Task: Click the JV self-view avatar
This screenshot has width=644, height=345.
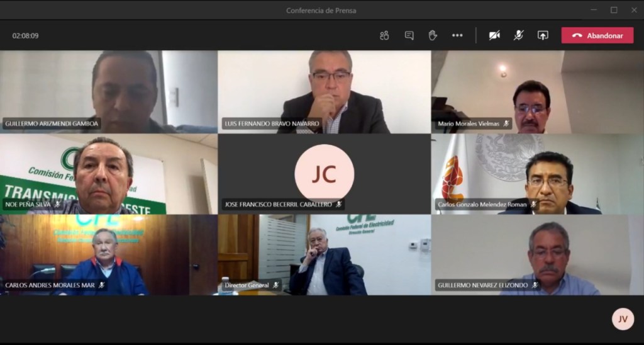Action: (x=623, y=319)
